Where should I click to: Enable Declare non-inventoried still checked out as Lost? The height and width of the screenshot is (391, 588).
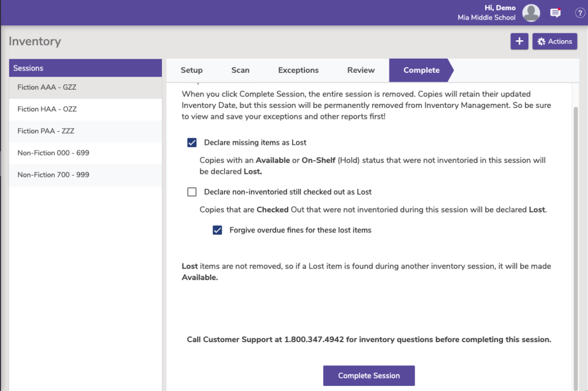(192, 192)
